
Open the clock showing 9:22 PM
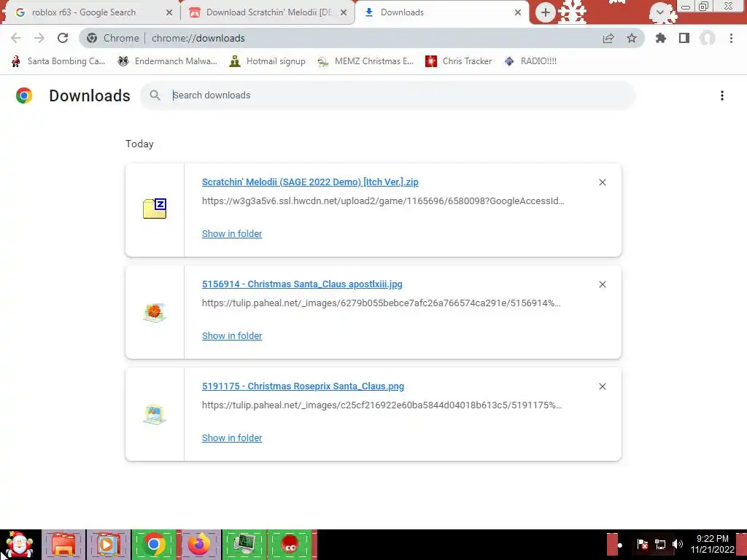click(713, 544)
